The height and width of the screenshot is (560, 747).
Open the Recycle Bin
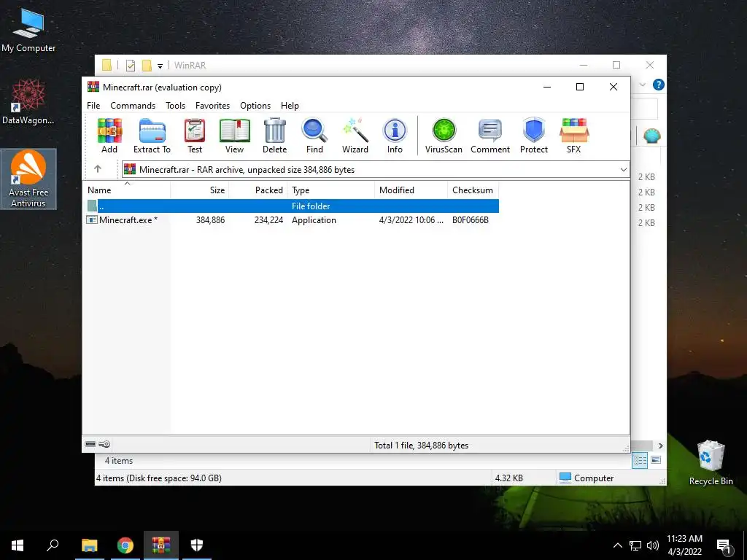click(x=711, y=462)
